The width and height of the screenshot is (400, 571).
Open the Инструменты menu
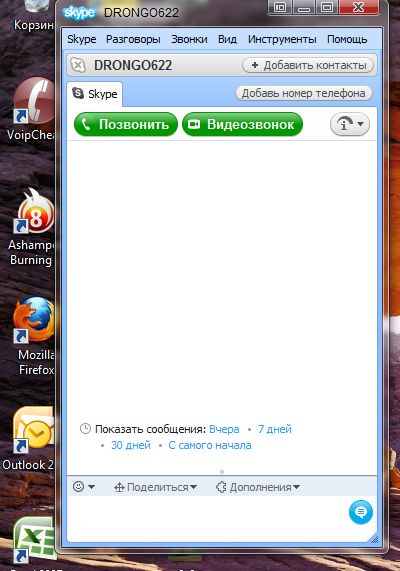pos(282,39)
